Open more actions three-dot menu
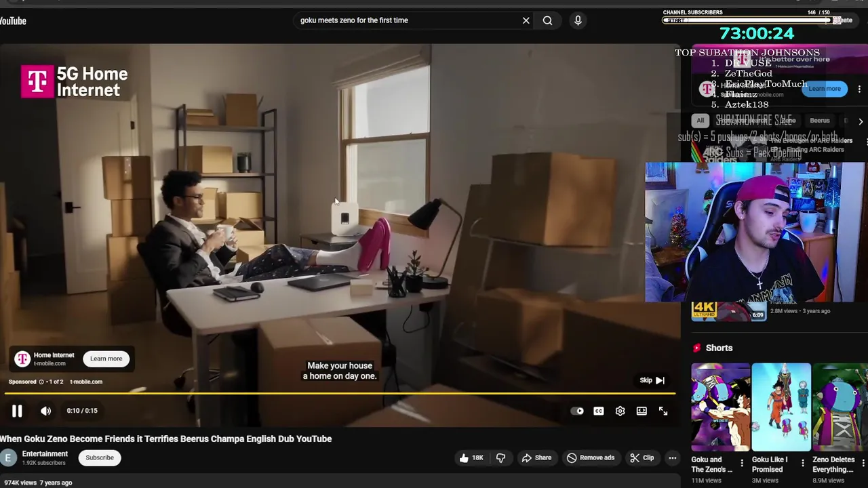 672,457
